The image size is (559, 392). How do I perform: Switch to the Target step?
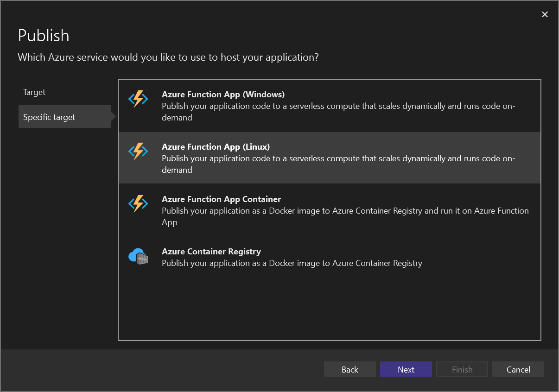click(x=34, y=92)
